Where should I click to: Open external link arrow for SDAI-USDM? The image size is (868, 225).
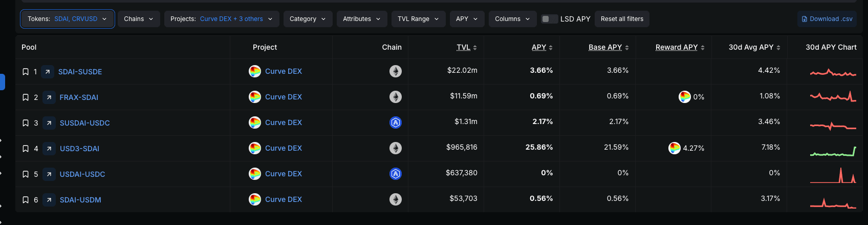[49, 200]
